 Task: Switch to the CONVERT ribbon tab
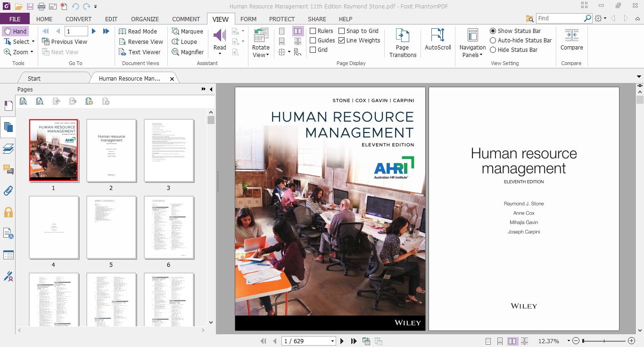79,19
